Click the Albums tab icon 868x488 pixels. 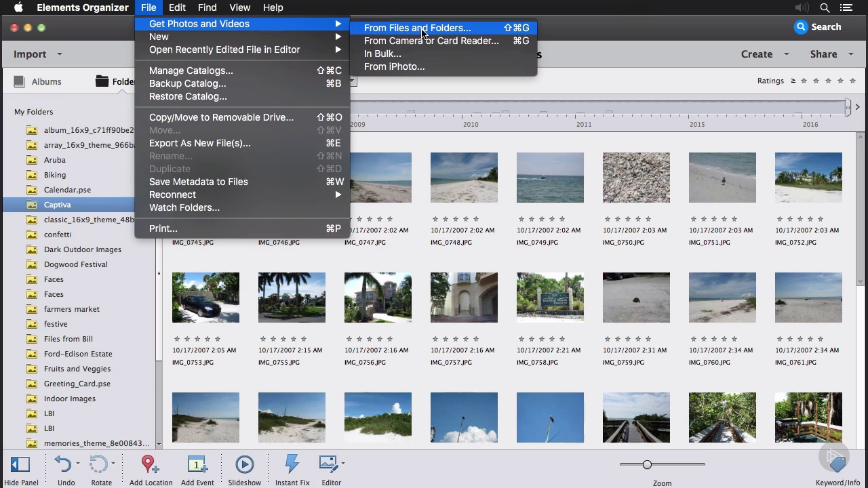19,81
